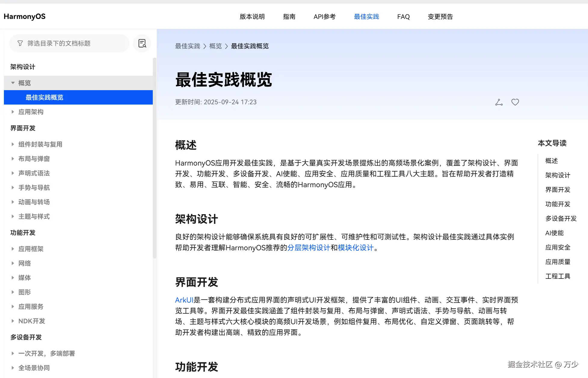Open the API参考 top navigation tab
This screenshot has height=378, width=588.
point(324,17)
